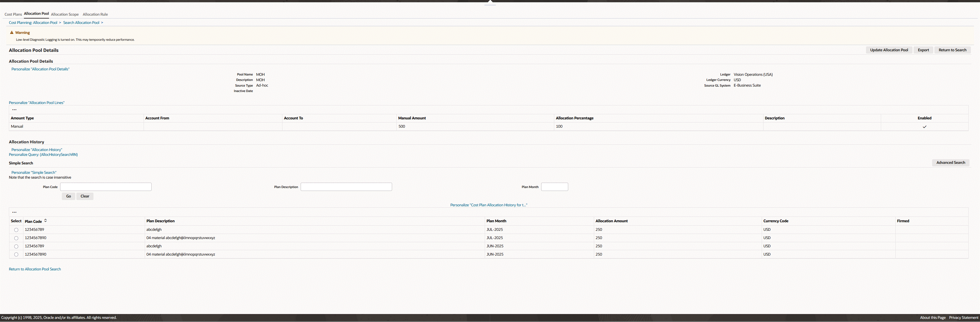Viewport: 980px width, 322px height.
Task: Open ellipsis menu above Allocation Pool Lines table
Action: pos(15,110)
